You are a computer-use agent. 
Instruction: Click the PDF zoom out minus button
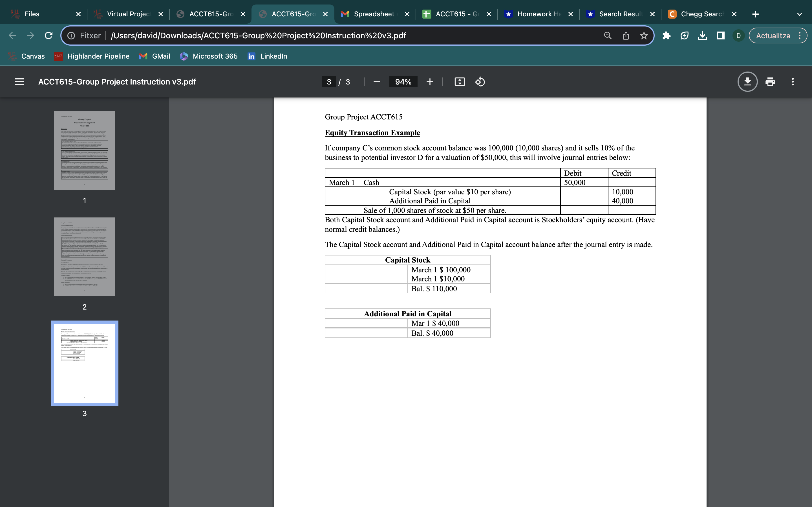[x=377, y=82]
